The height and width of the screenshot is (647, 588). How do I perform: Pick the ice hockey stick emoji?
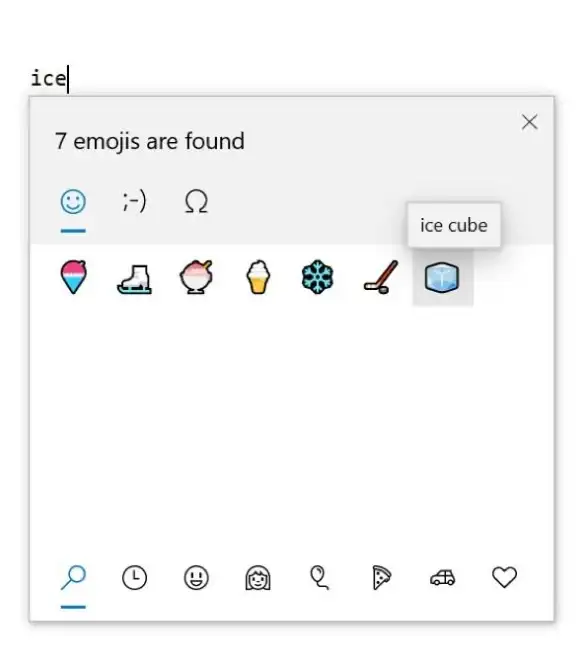tap(381, 277)
